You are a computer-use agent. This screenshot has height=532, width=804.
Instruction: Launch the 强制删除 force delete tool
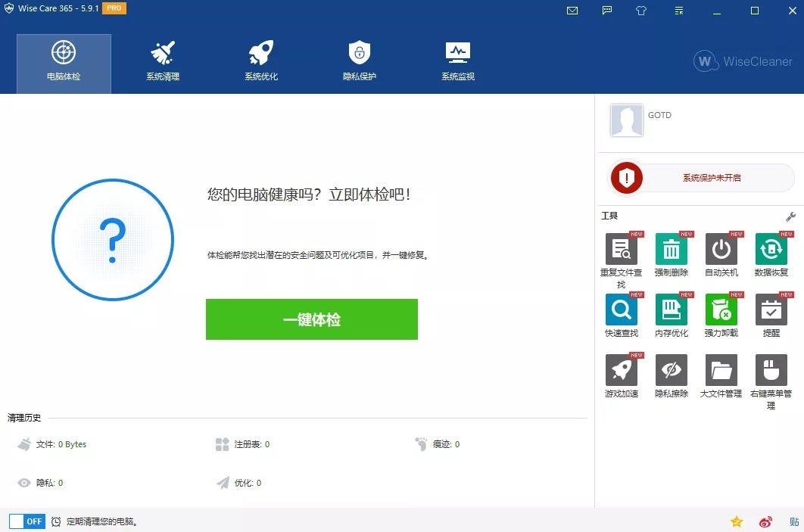(671, 250)
